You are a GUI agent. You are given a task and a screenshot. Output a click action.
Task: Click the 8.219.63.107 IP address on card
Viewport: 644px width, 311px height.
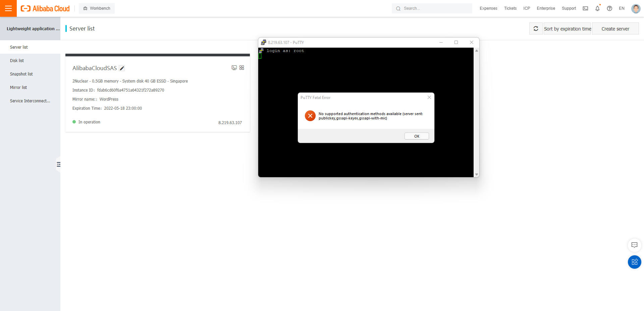[230, 123]
